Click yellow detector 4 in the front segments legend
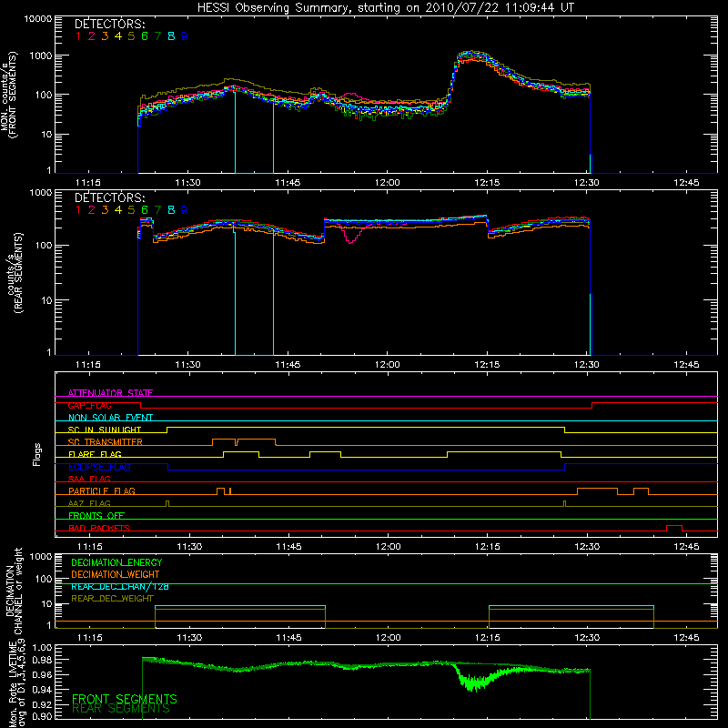The width and height of the screenshot is (728, 728). pyautogui.click(x=118, y=36)
